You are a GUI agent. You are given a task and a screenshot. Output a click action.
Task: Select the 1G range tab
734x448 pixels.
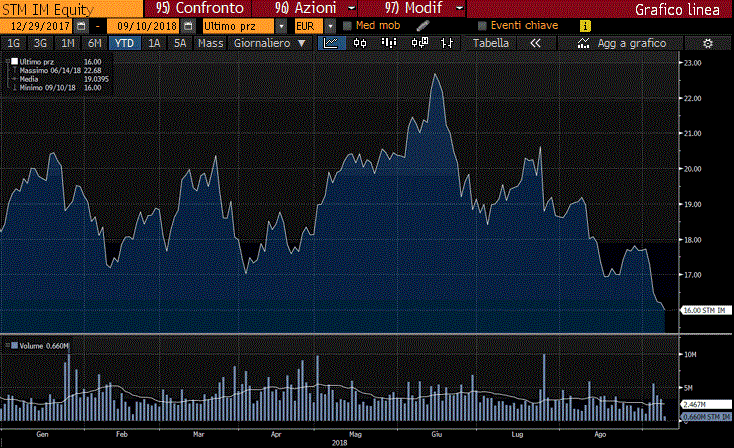(14, 43)
